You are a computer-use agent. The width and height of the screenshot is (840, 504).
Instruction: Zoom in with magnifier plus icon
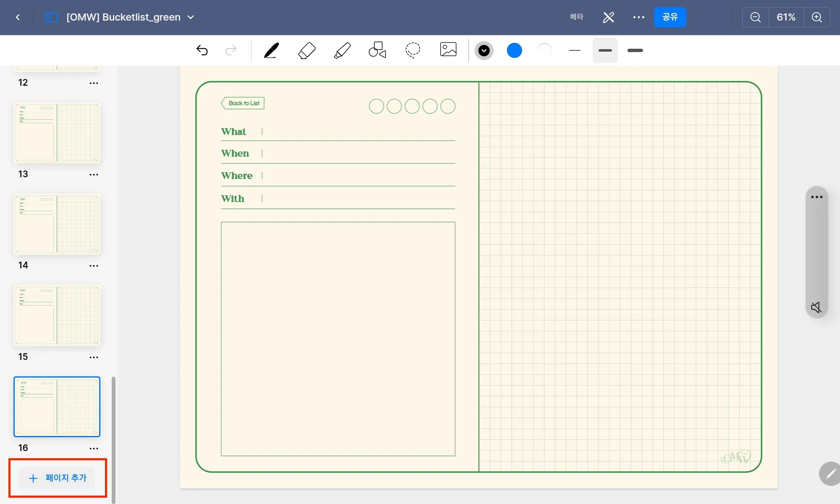click(816, 17)
